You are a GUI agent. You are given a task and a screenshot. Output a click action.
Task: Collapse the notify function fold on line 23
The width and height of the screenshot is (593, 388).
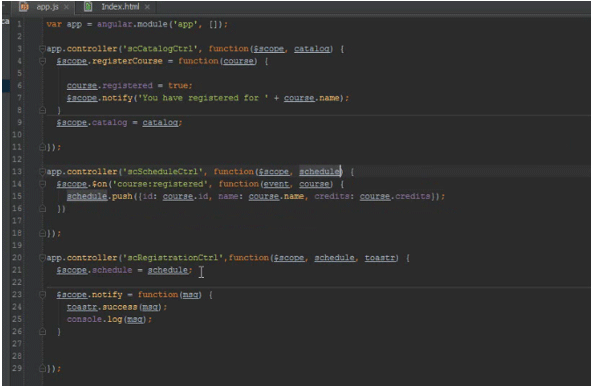point(42,295)
